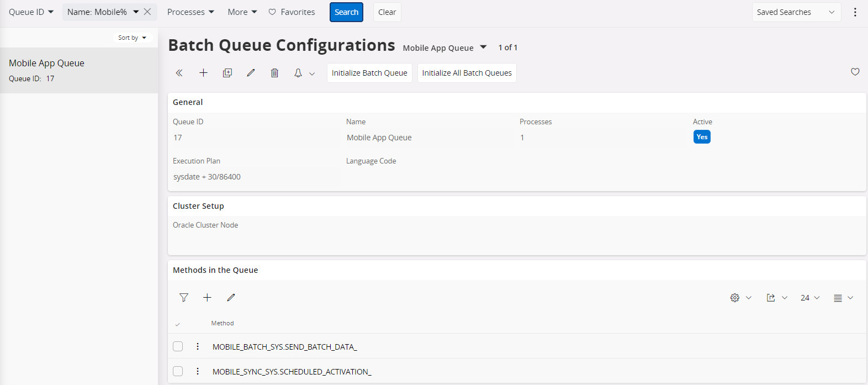The height and width of the screenshot is (385, 868).
Task: Add a method with the plus icon
Action: click(207, 298)
